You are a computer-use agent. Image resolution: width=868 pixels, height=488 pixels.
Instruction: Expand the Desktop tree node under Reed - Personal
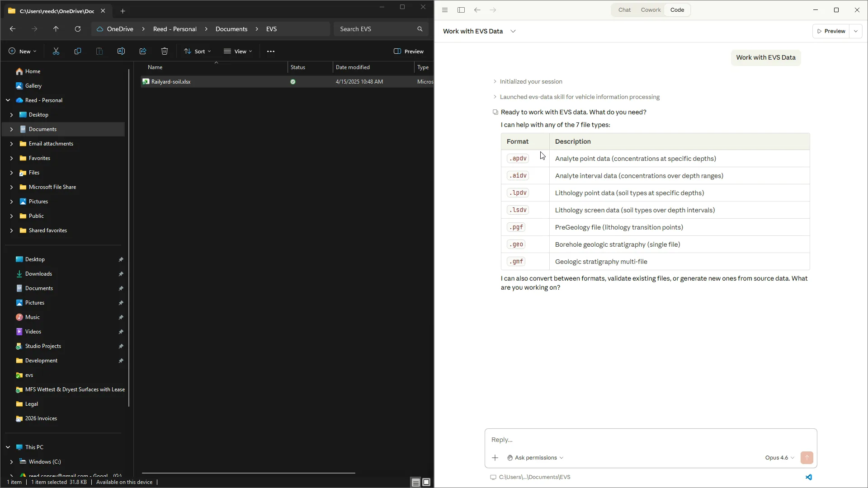11,115
